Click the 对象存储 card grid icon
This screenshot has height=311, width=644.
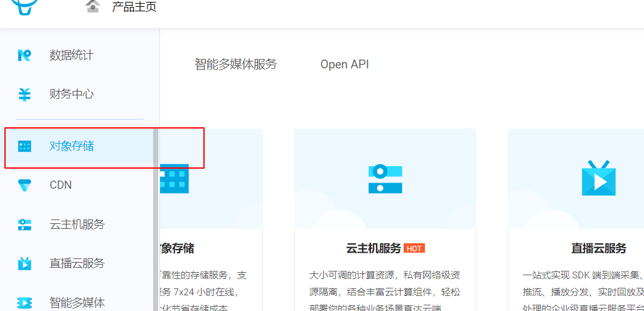(x=174, y=179)
